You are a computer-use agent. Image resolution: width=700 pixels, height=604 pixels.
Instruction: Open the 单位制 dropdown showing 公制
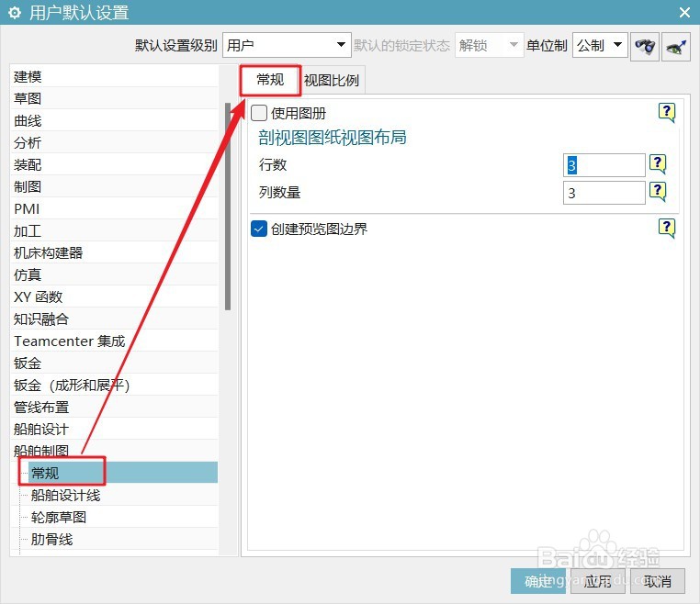tap(600, 45)
